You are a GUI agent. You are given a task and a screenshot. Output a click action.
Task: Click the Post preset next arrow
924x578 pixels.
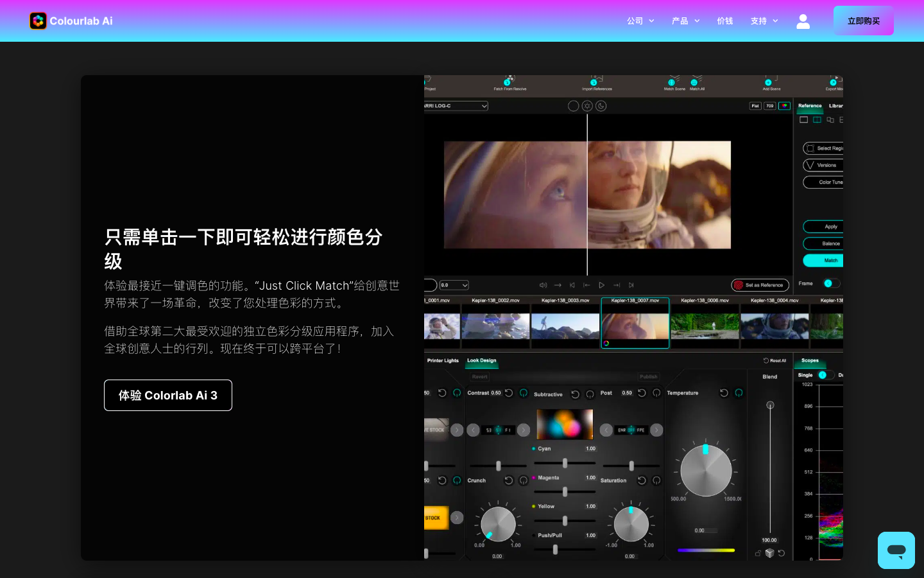point(656,430)
